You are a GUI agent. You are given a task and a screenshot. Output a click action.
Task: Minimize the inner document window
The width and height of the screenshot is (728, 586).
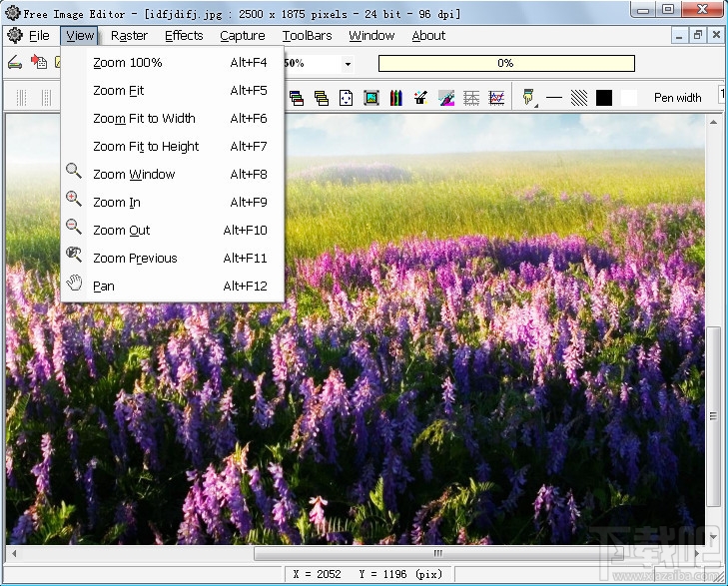679,36
